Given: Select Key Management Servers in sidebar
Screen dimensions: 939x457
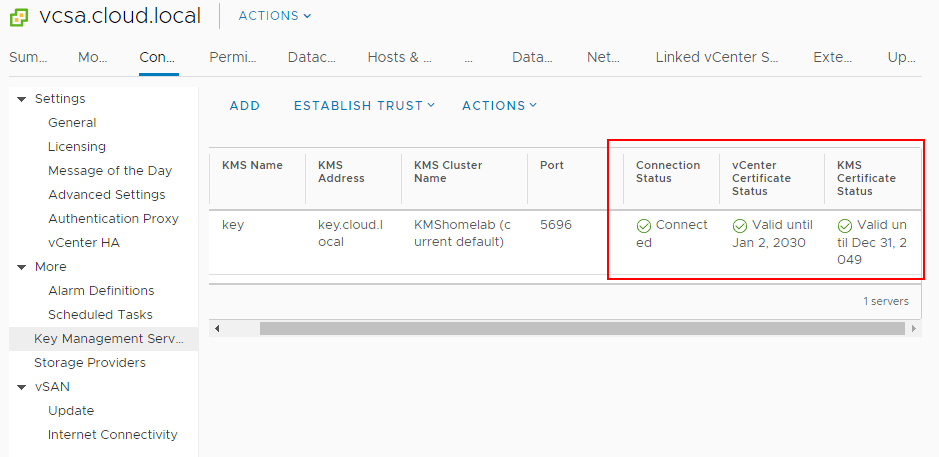Looking at the screenshot, I should 104,339.
